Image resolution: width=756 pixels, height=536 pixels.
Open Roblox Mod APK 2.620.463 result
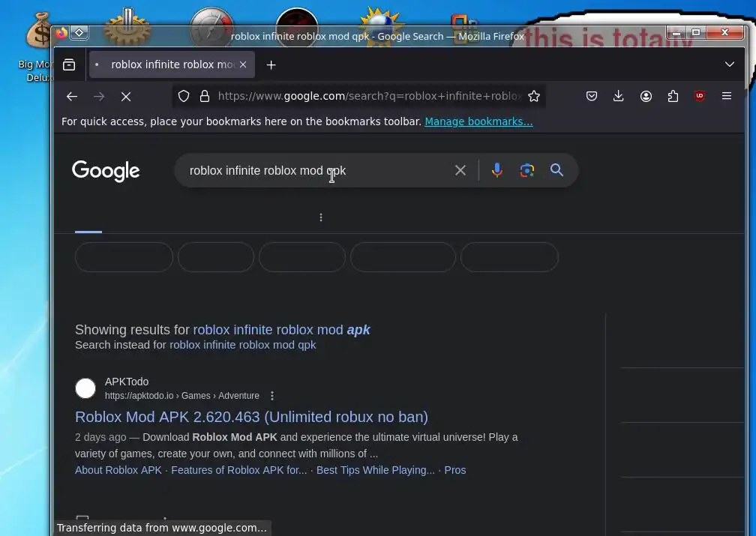(251, 417)
